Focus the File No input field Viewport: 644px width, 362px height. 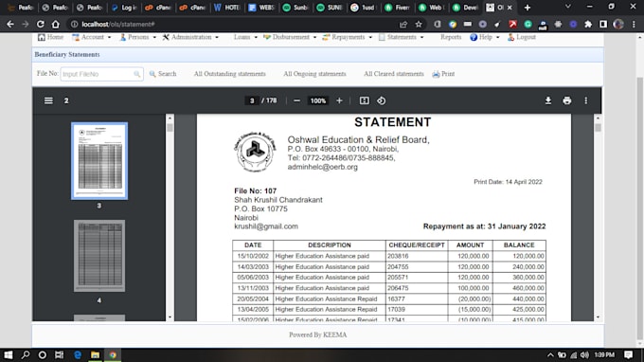101,74
